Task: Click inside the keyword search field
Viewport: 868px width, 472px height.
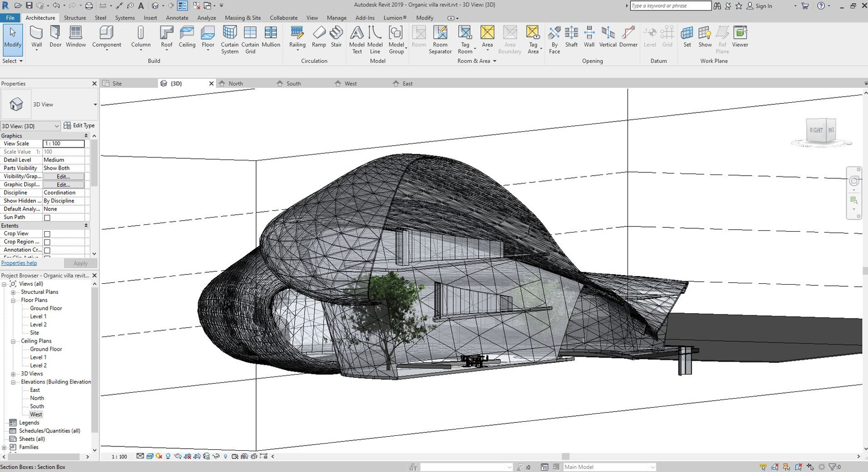Action: click(x=670, y=6)
